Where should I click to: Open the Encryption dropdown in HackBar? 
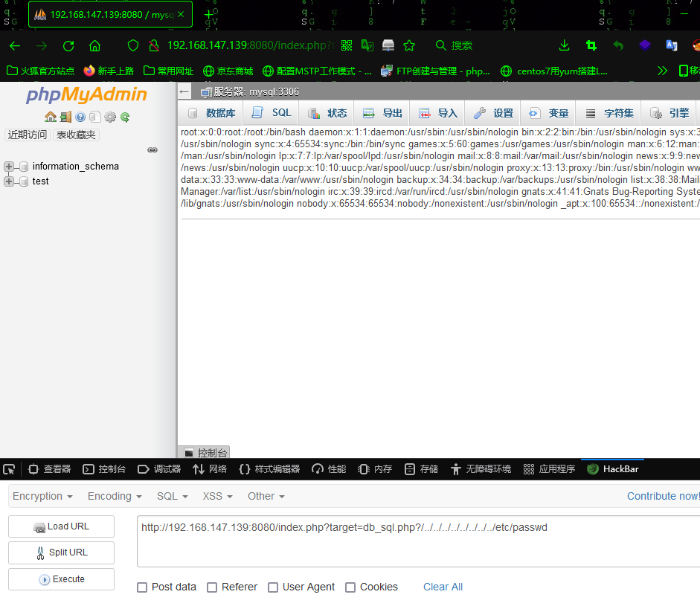[41, 496]
